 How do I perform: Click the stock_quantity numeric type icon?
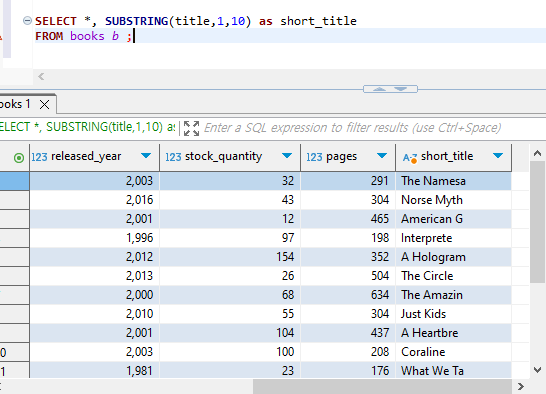[x=173, y=157]
